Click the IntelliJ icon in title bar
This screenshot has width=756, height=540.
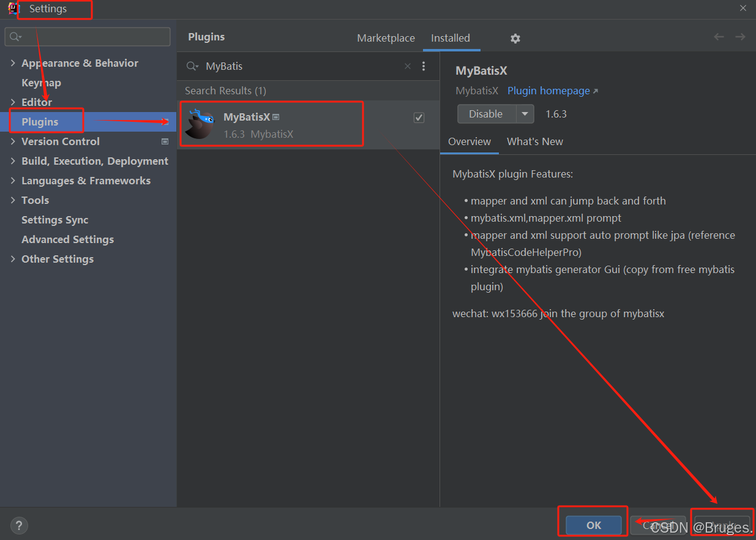13,8
